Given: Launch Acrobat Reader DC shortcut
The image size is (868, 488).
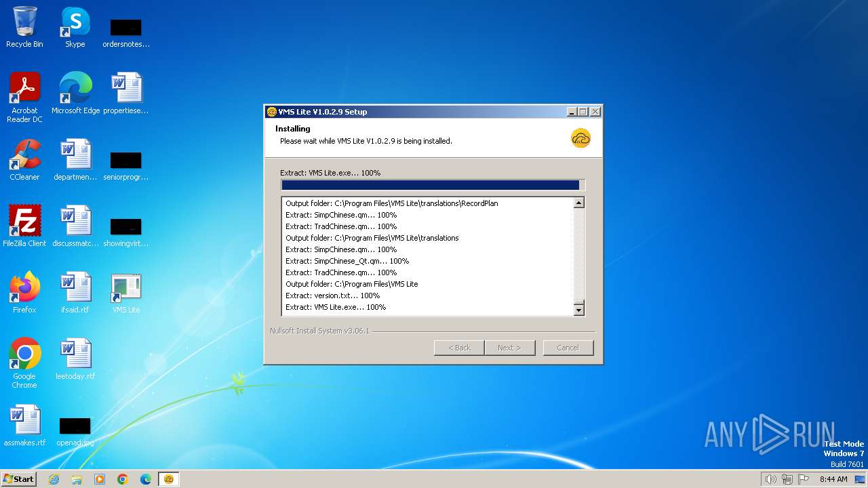Looking at the screenshot, I should point(24,97).
